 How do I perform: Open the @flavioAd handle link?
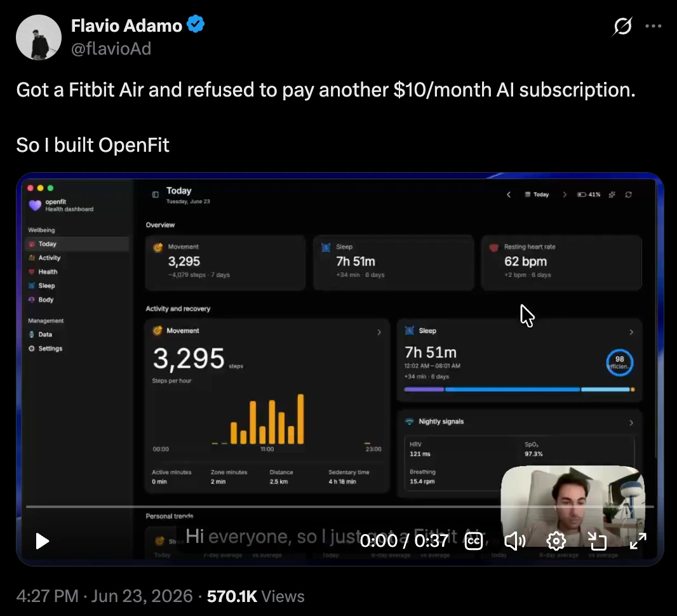click(111, 48)
